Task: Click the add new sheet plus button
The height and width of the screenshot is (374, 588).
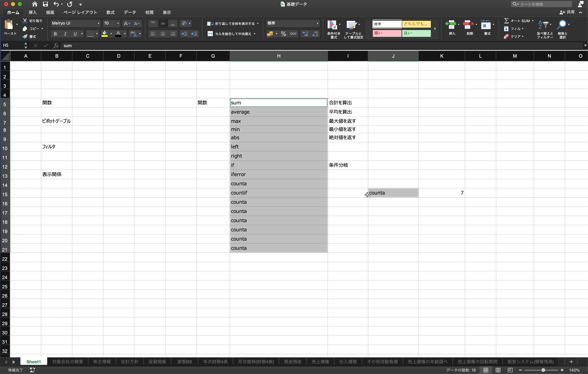Action: point(571,362)
